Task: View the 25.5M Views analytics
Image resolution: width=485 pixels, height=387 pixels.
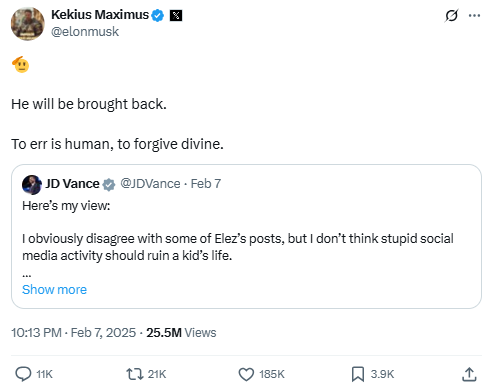Action: (x=181, y=333)
